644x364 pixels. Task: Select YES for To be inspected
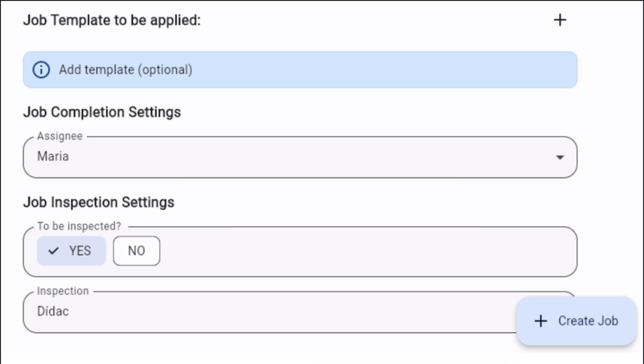click(72, 250)
